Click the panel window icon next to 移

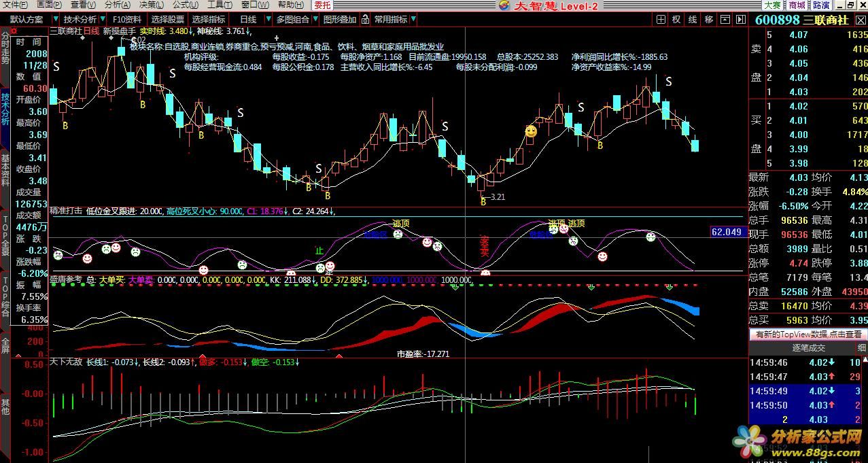tap(726, 20)
